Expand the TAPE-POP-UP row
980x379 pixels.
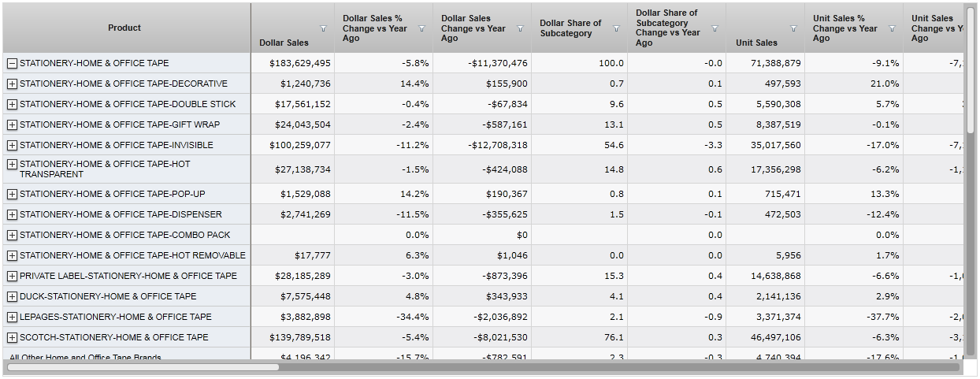point(12,194)
